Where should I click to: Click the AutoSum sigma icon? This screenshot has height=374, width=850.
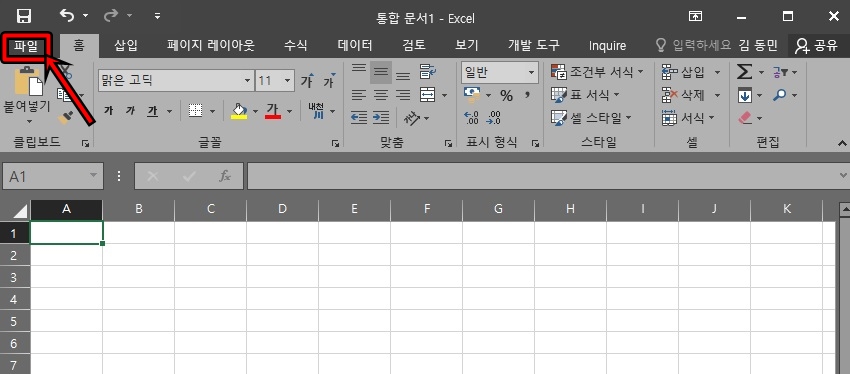pos(745,72)
